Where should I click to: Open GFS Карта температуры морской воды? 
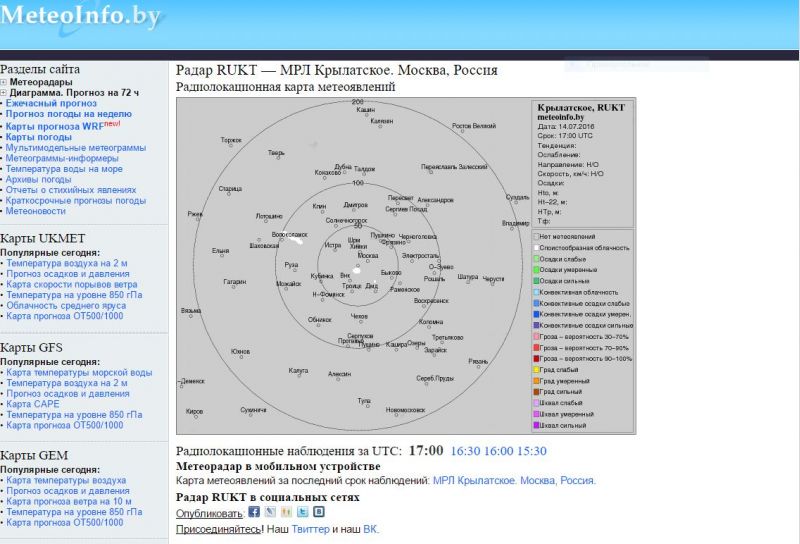[79, 373]
